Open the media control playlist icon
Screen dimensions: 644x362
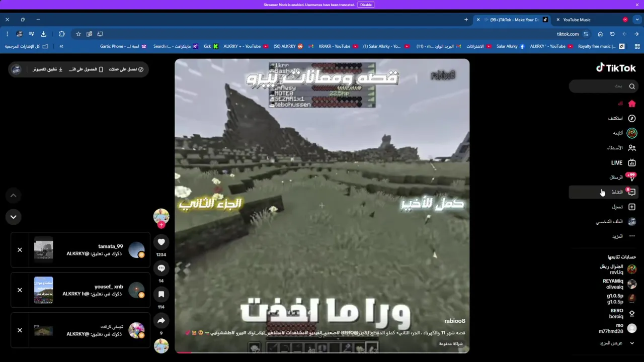point(31,34)
